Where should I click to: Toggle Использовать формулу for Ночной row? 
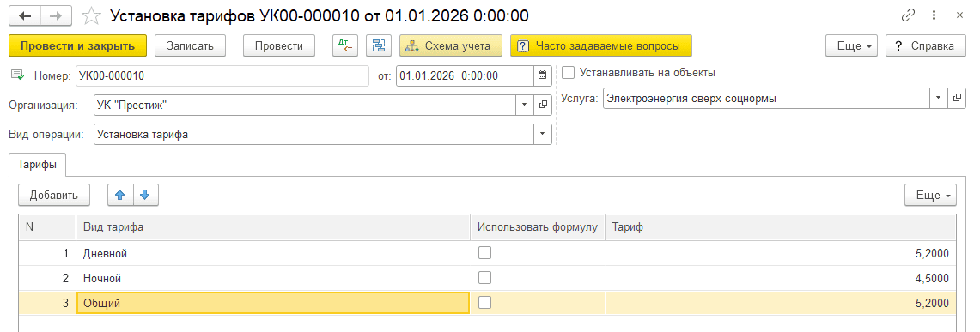[485, 278]
